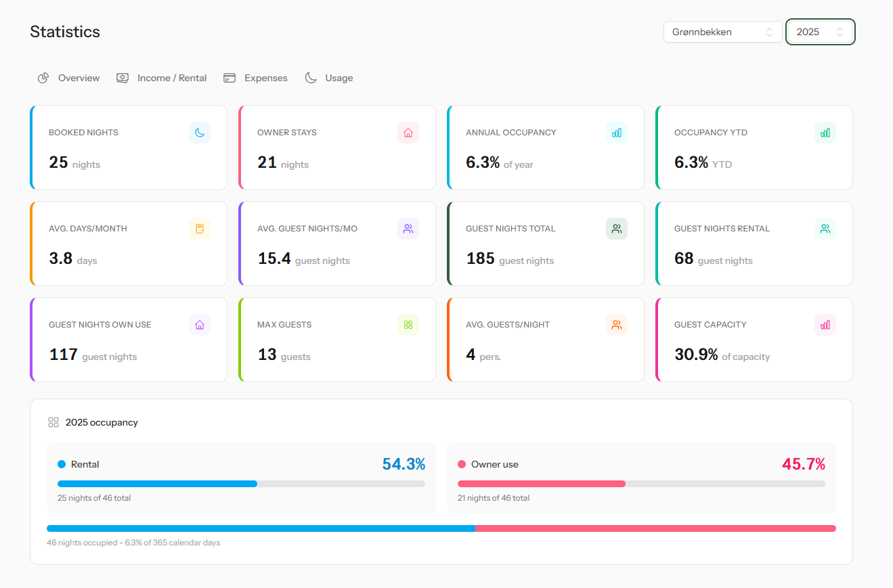Click the AVG. GUEST NIGHTS/MO card label
Screen dimensions: 893x588
pos(307,229)
